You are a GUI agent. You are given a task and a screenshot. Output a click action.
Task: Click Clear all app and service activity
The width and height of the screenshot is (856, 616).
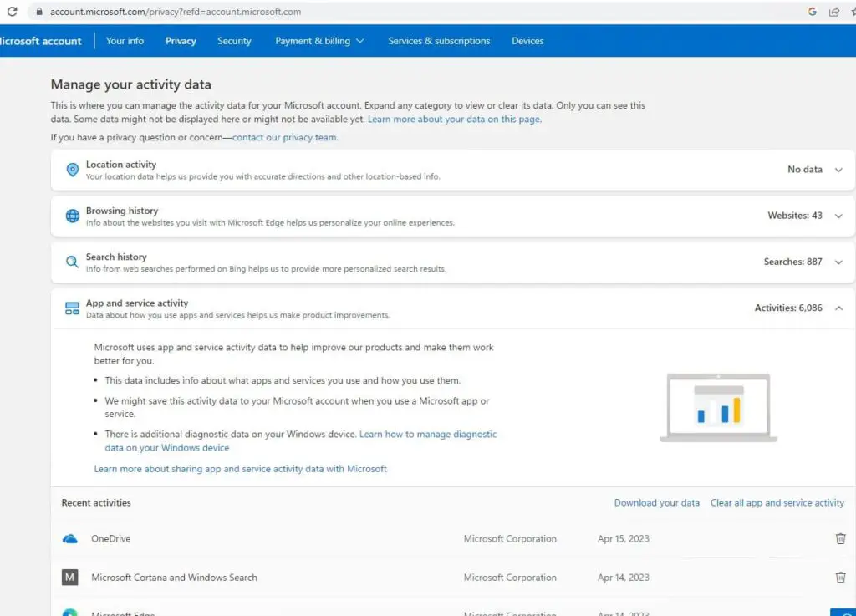click(777, 502)
